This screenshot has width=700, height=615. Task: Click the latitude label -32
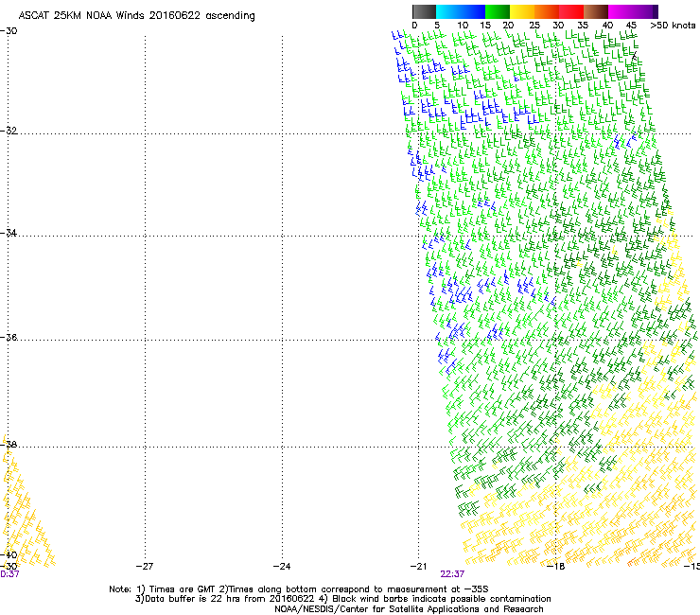pyautogui.click(x=9, y=131)
